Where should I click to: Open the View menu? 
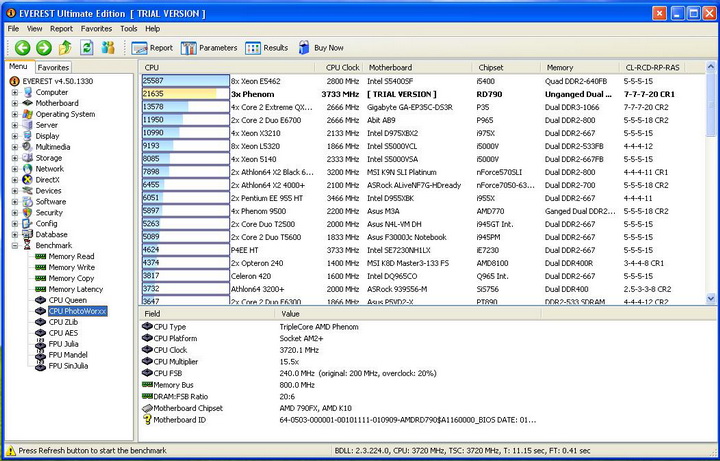click(34, 28)
